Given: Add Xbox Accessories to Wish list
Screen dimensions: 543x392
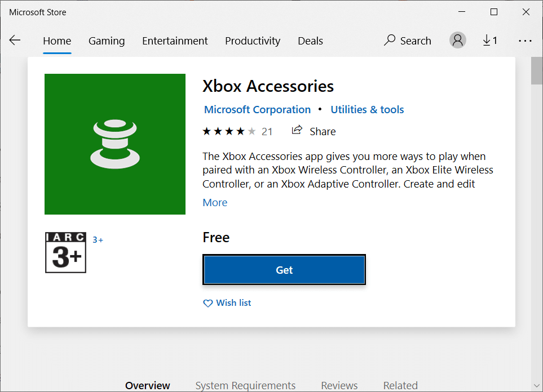Looking at the screenshot, I should pos(232,302).
